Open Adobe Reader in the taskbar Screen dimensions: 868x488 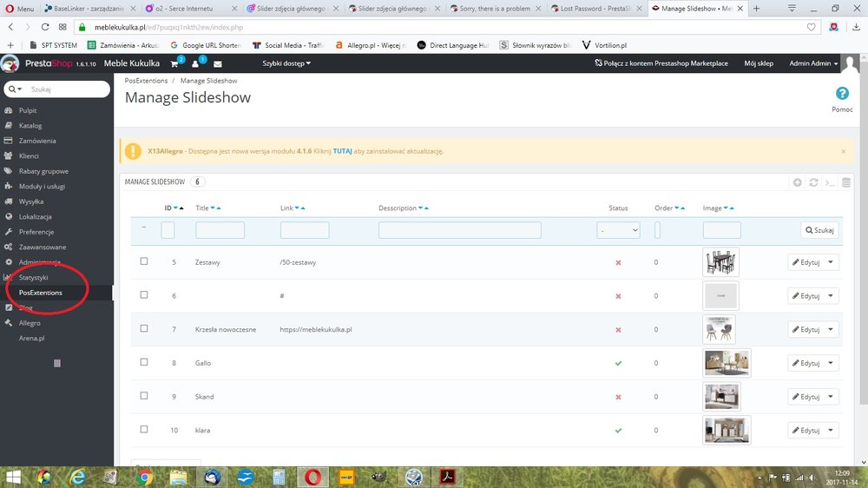click(447, 477)
